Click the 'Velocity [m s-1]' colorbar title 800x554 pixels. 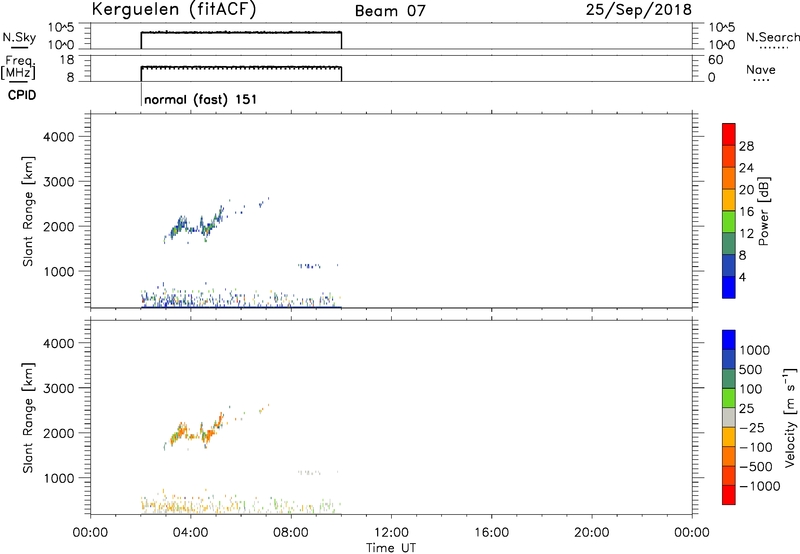tap(790, 417)
